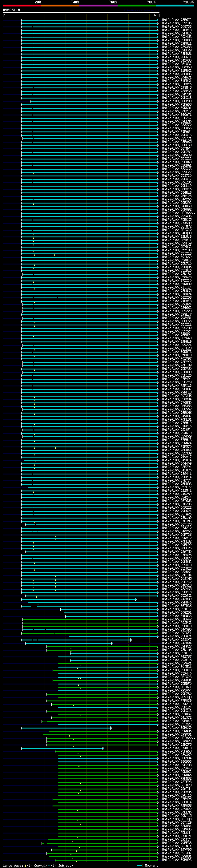Viewport: 197px width, 868px height.
Task: Open hit UniRef100_P61837
Action: pos(177,64)
